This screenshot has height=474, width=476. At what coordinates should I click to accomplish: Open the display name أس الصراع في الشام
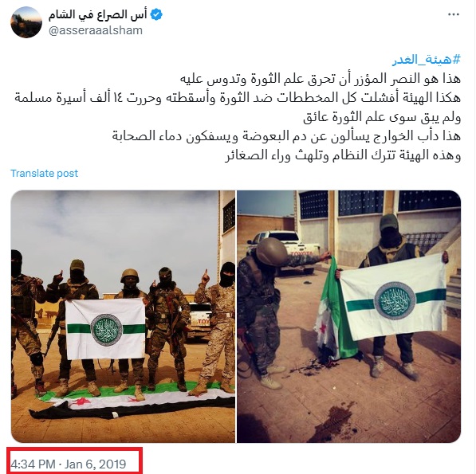pyautogui.click(x=97, y=14)
